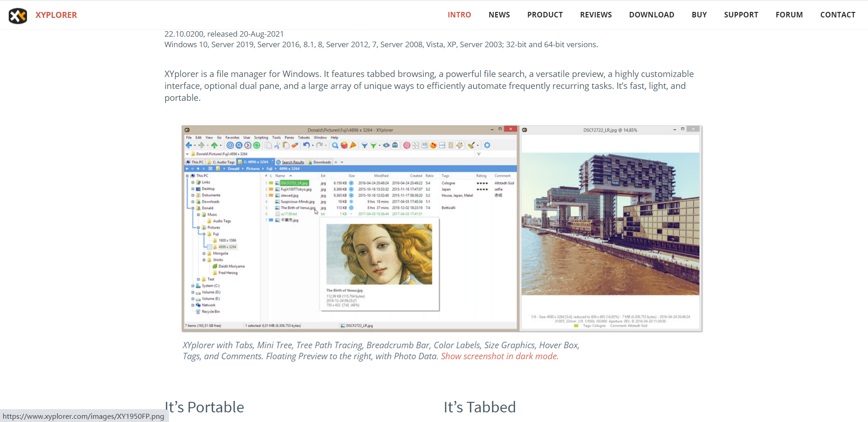Open the PRODUCT navigation item
The width and height of the screenshot is (868, 422).
545,15
